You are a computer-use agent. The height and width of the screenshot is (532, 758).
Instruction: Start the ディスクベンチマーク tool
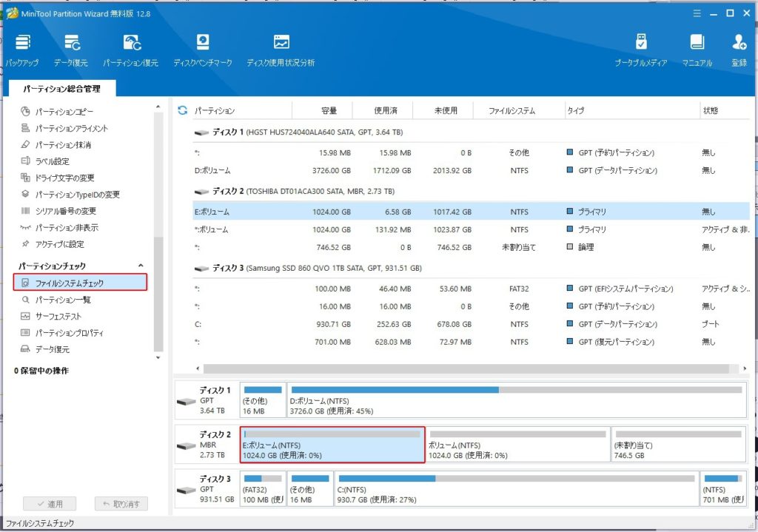click(203, 50)
